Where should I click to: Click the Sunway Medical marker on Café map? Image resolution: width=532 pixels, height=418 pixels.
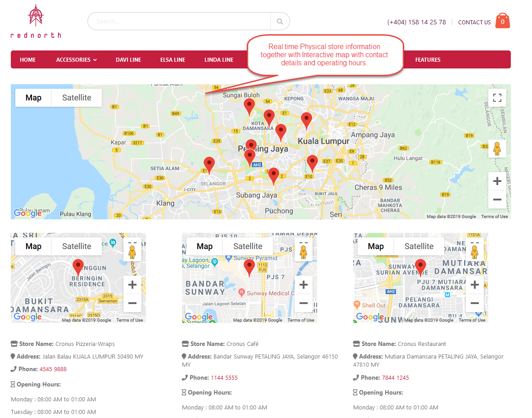click(x=241, y=292)
